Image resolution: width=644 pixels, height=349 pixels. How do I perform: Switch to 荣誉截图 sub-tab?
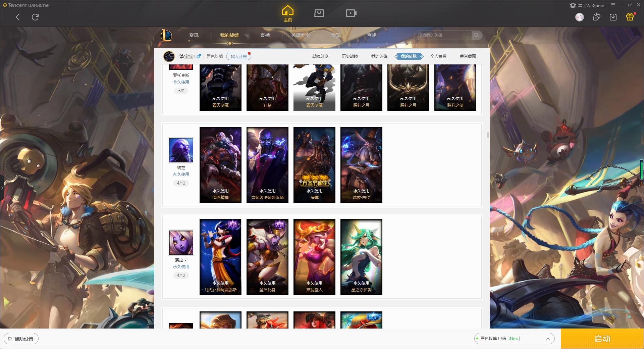[x=468, y=56]
